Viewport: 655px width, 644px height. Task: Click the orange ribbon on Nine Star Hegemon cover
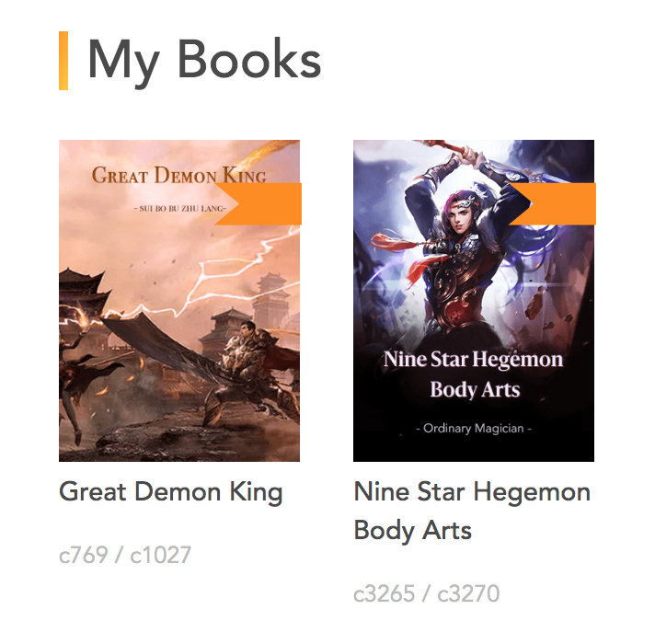[x=552, y=204]
